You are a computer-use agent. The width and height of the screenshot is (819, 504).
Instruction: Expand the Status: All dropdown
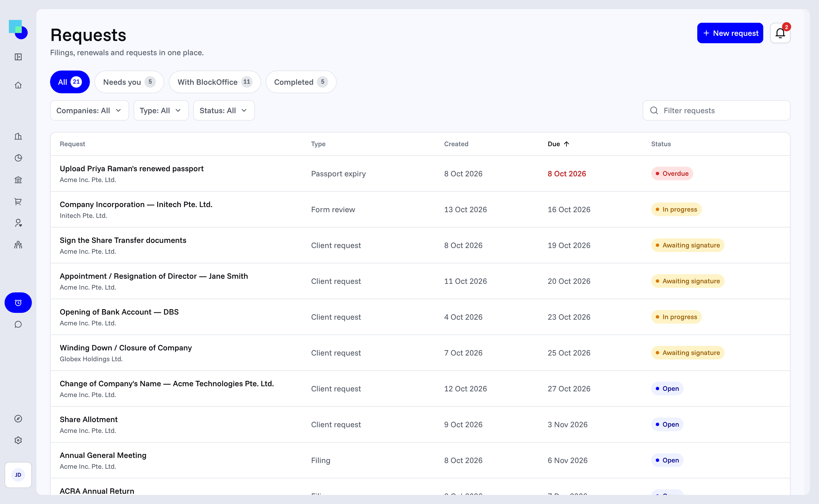pos(224,111)
